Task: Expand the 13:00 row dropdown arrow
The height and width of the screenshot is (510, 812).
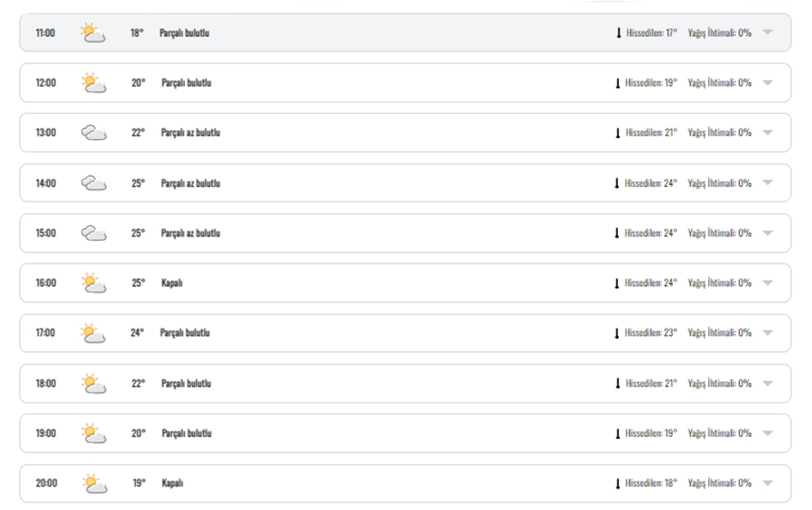Action: [x=768, y=132]
